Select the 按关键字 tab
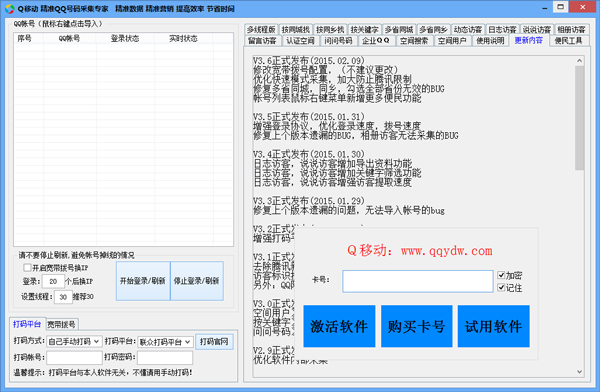 (364, 29)
